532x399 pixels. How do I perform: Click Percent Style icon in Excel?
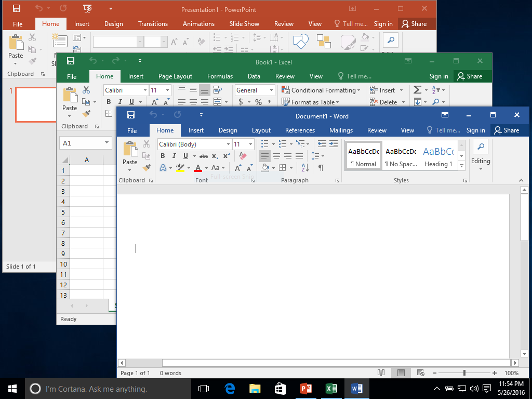tap(259, 102)
